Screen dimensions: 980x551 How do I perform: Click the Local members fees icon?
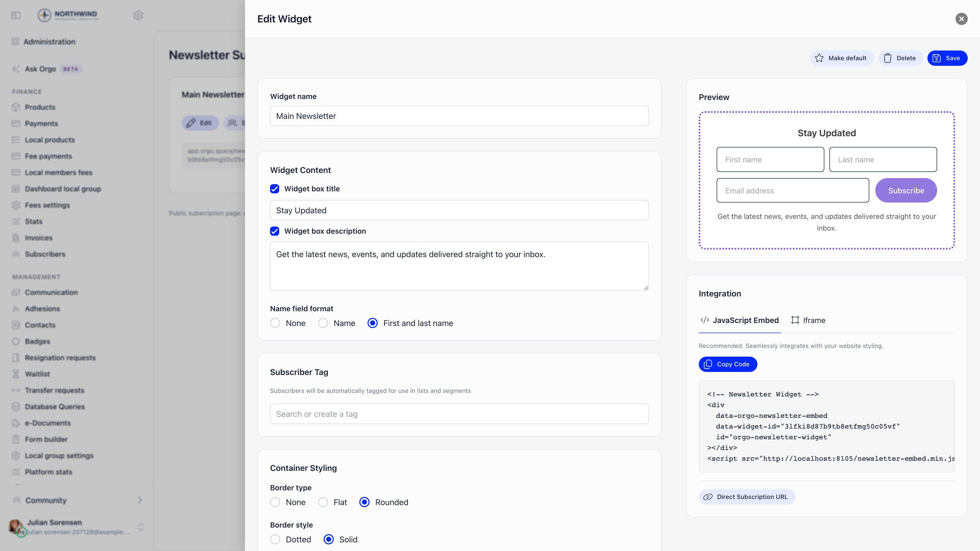[x=16, y=173]
